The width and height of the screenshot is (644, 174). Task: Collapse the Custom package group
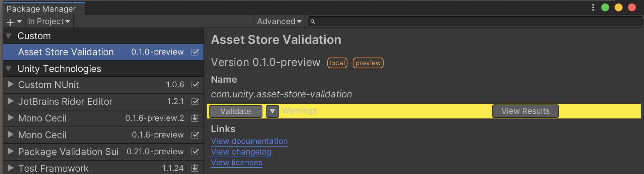click(x=9, y=36)
